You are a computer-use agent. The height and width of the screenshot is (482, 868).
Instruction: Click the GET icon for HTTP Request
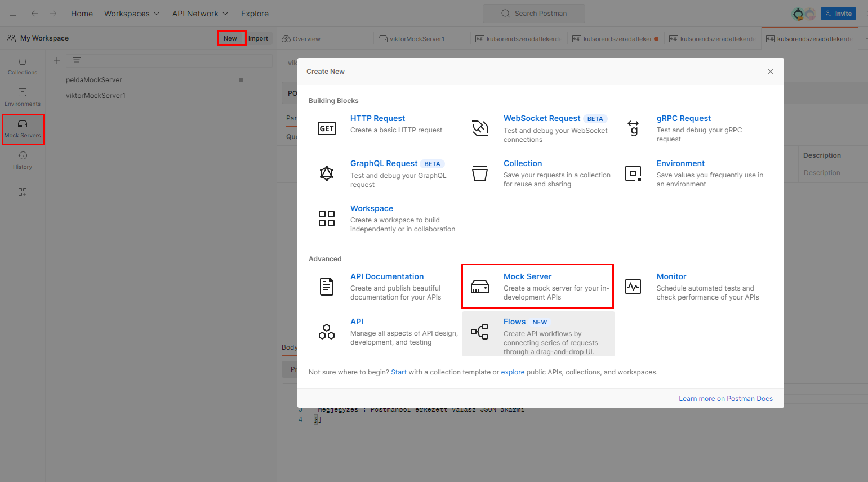pos(327,128)
